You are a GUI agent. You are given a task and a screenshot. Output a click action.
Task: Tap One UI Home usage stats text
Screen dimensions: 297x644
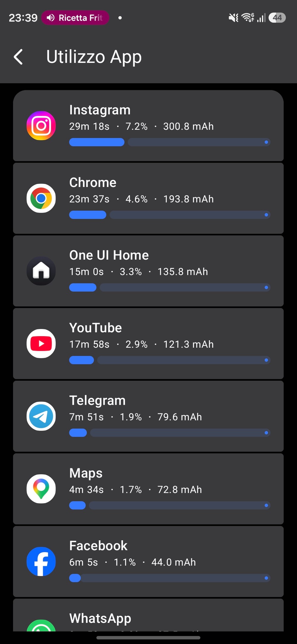[138, 272]
